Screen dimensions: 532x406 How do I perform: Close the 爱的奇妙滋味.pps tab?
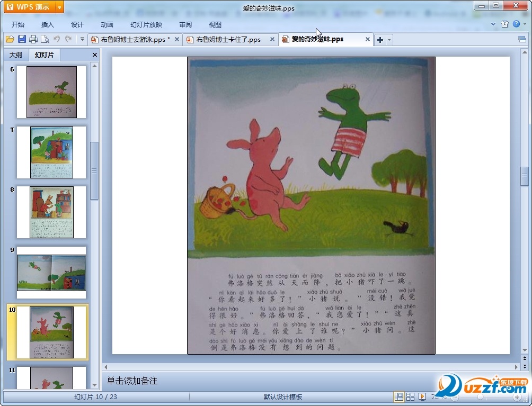coord(367,39)
